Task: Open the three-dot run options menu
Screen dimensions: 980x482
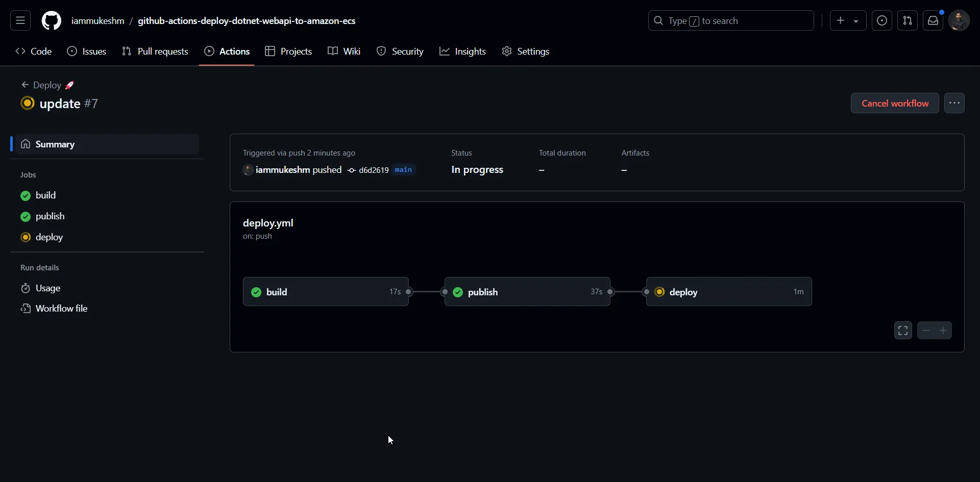Action: coord(954,103)
